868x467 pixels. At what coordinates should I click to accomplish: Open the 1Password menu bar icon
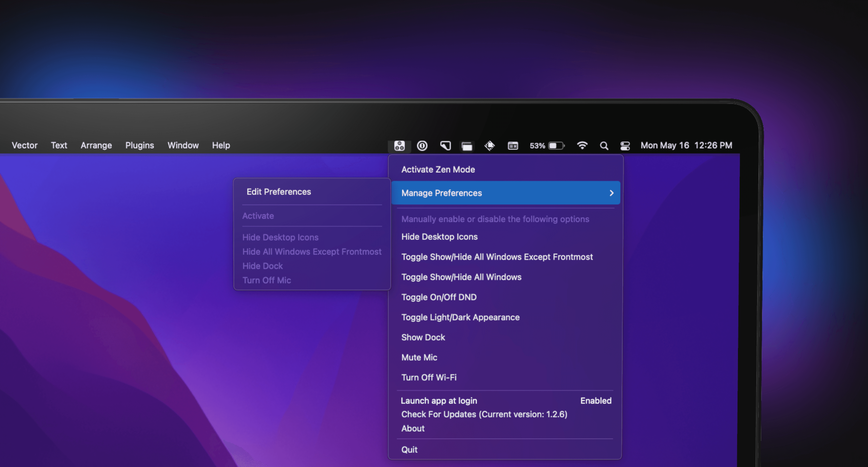[x=422, y=146]
